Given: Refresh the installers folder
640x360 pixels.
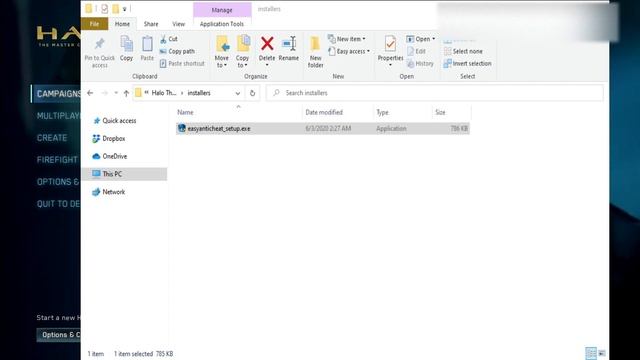Looking at the screenshot, I should [x=252, y=93].
